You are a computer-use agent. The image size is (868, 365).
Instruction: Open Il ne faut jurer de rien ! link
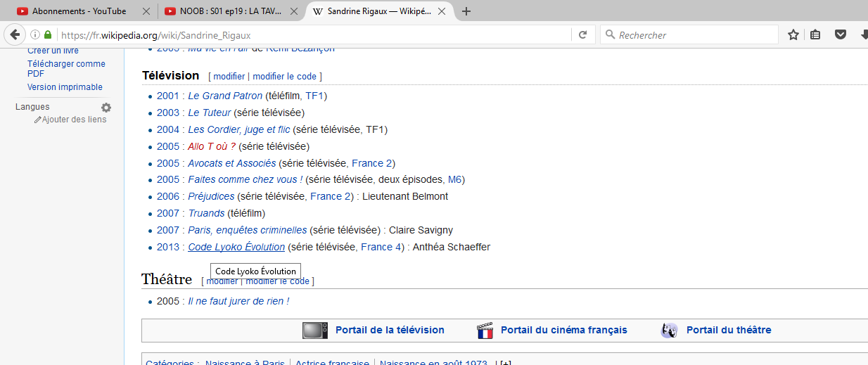click(238, 301)
